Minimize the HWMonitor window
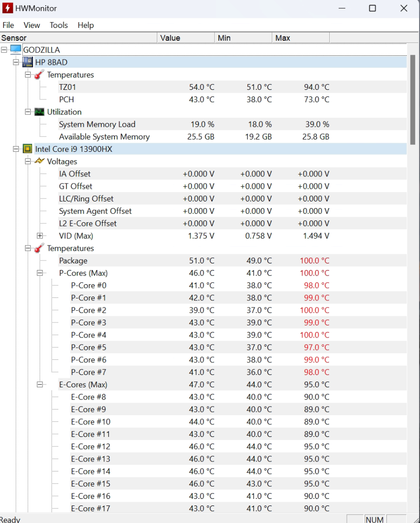The width and height of the screenshot is (420, 523). tap(342, 8)
